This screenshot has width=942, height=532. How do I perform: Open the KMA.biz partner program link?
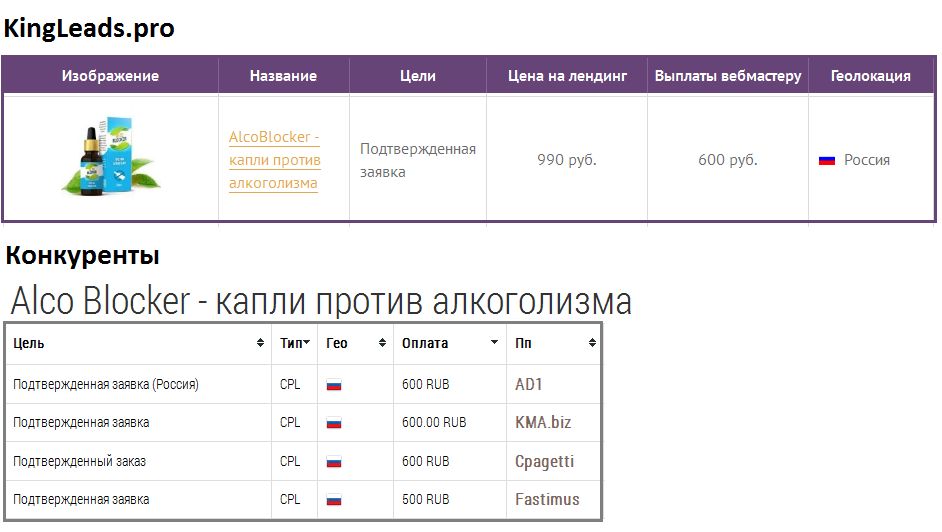click(x=543, y=422)
